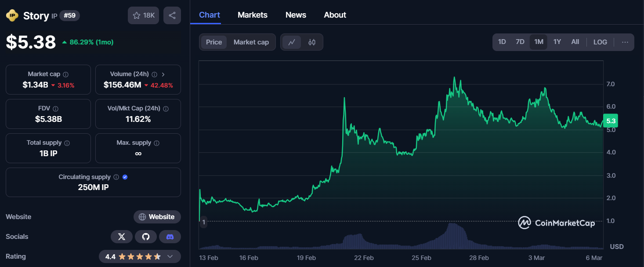Open the share button
644x267 pixels.
tap(172, 15)
